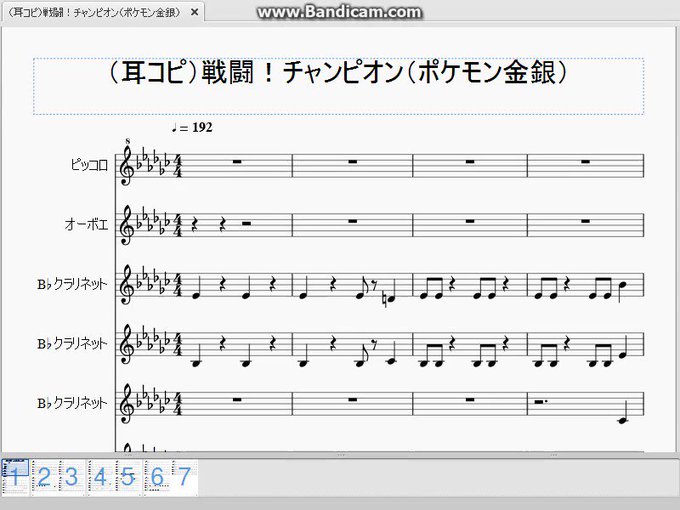Select the tempo marking 192

(x=192, y=128)
